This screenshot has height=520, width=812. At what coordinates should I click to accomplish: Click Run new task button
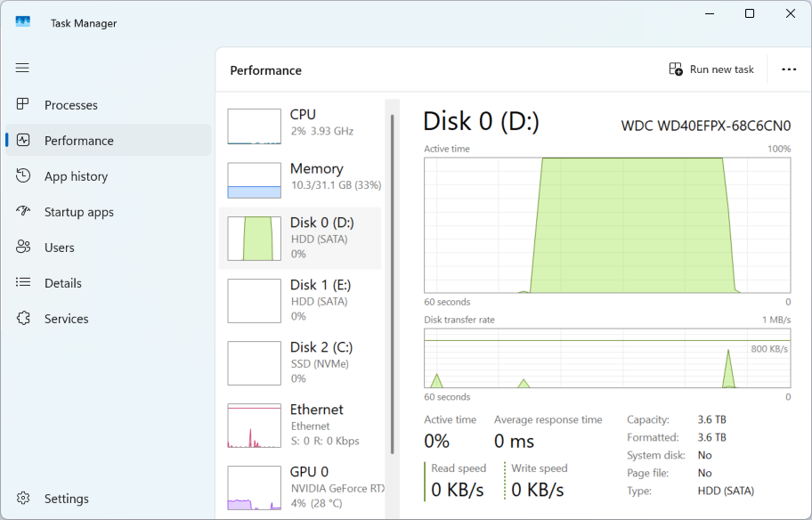[711, 69]
